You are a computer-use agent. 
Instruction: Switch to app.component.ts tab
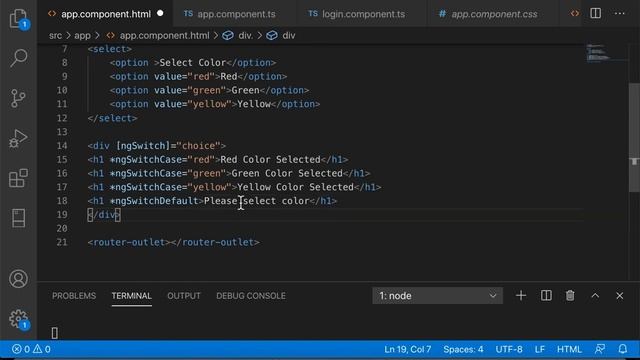pyautogui.click(x=236, y=14)
